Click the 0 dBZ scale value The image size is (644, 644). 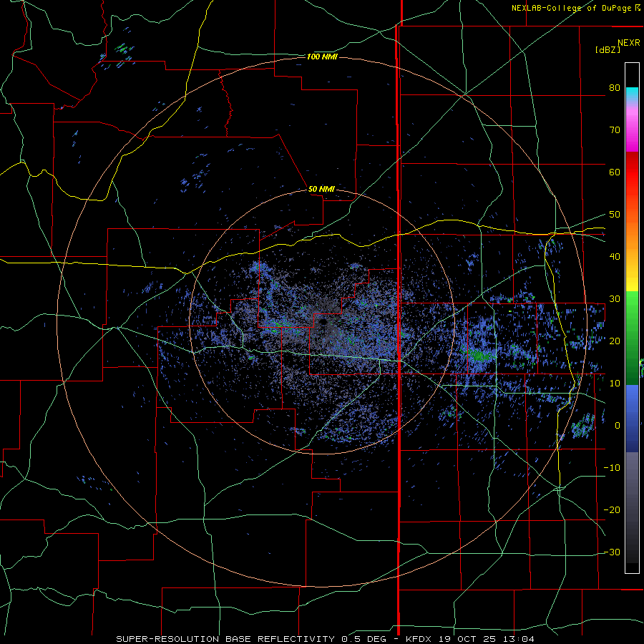coord(617,426)
